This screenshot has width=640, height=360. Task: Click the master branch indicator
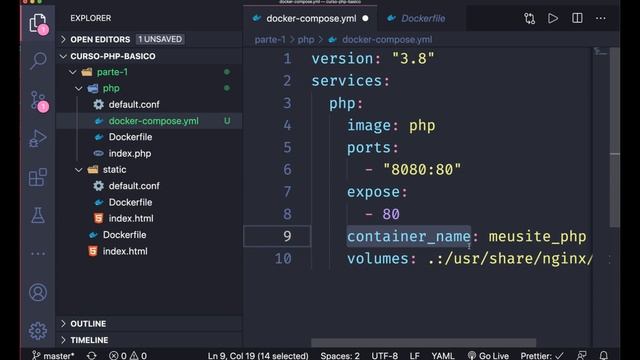point(53,356)
